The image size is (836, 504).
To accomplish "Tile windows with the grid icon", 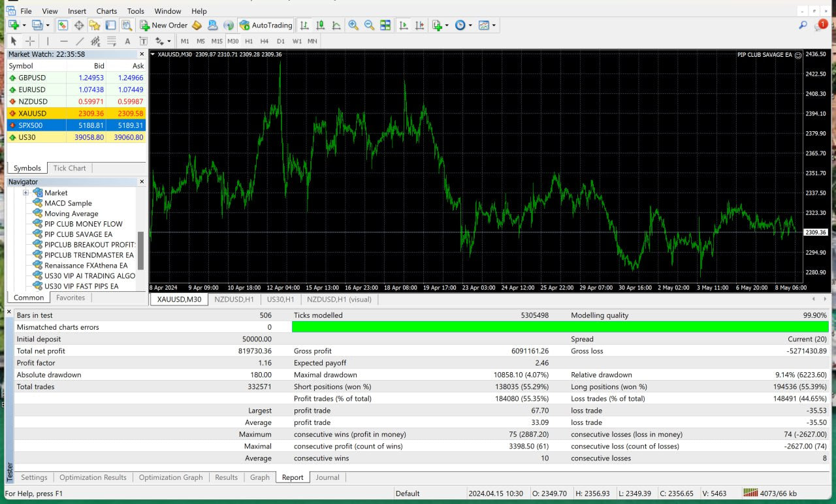I will tap(385, 25).
